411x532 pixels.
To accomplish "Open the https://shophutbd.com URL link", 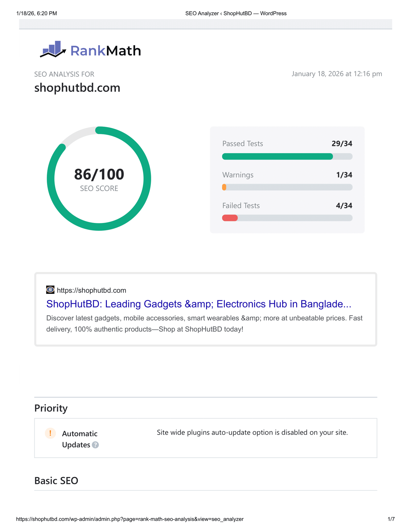I will 91,290.
